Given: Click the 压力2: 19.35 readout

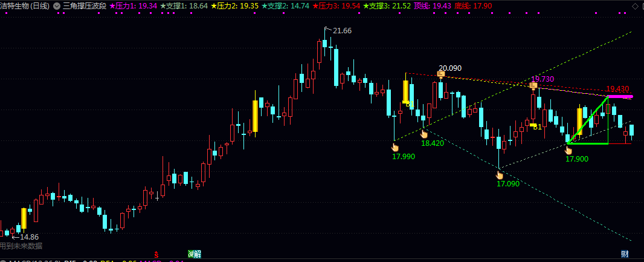Looking at the screenshot, I should click(x=235, y=6).
